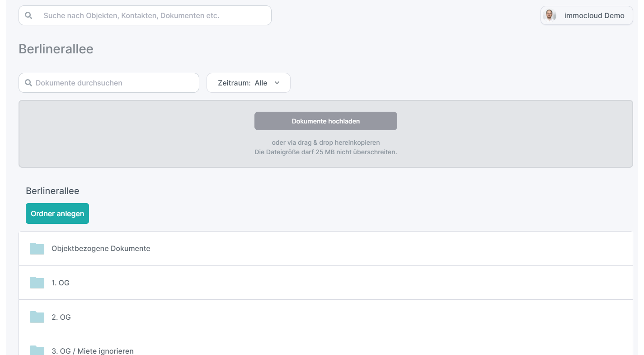Click the folder icon next to 2. OG
The width and height of the screenshot is (644, 355).
(x=37, y=317)
